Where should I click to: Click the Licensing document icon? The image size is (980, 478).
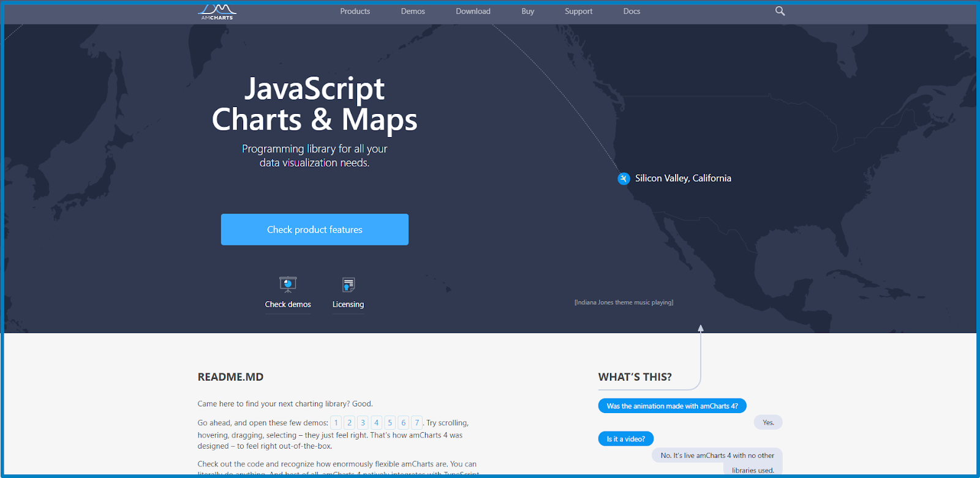click(349, 285)
